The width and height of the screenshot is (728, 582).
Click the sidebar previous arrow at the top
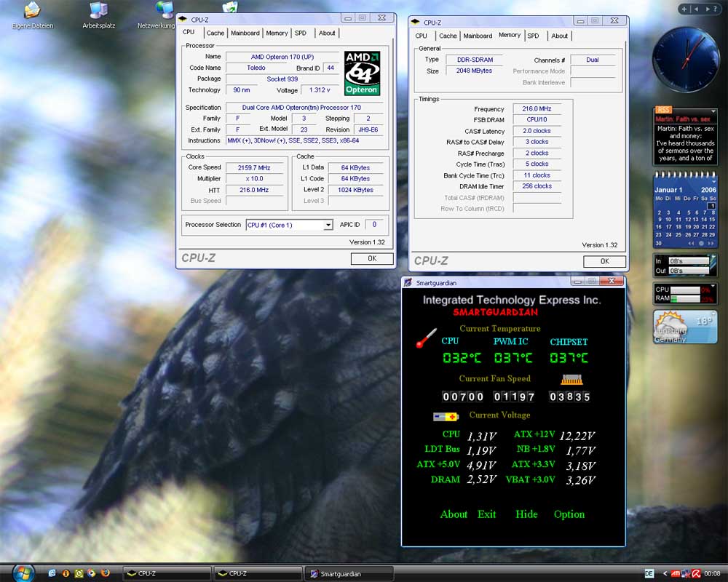coord(697,9)
